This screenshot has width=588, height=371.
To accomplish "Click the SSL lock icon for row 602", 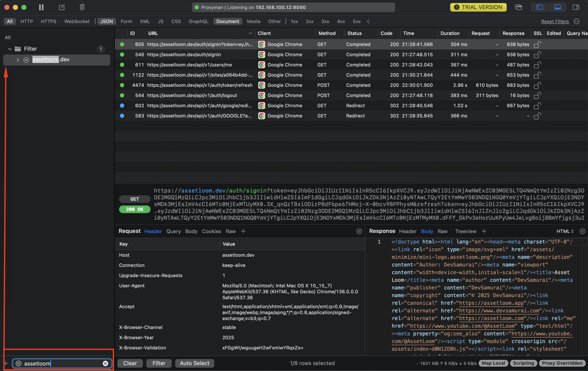I will 537,106.
